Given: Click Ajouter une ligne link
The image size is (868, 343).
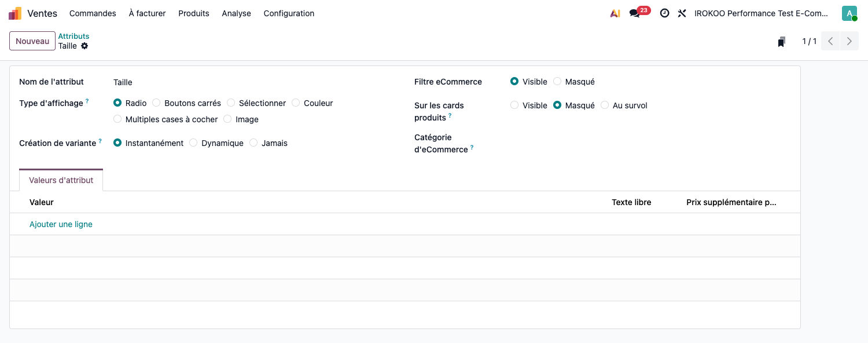Looking at the screenshot, I should coord(61,224).
